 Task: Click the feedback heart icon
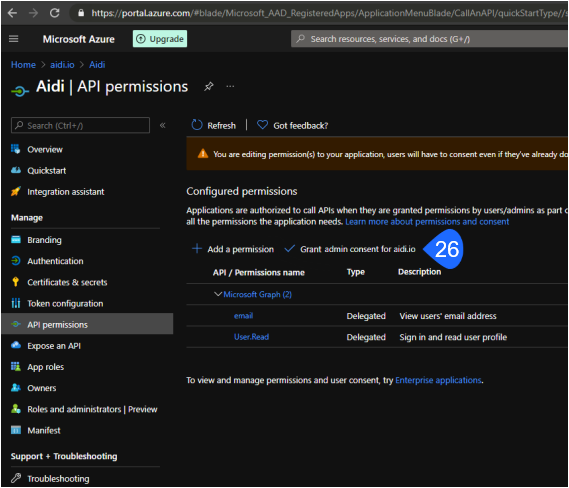[262, 125]
